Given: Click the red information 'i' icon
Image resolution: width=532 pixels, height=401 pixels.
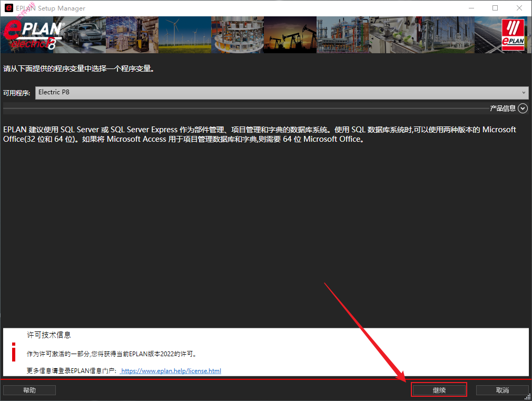Looking at the screenshot, I should [14, 352].
